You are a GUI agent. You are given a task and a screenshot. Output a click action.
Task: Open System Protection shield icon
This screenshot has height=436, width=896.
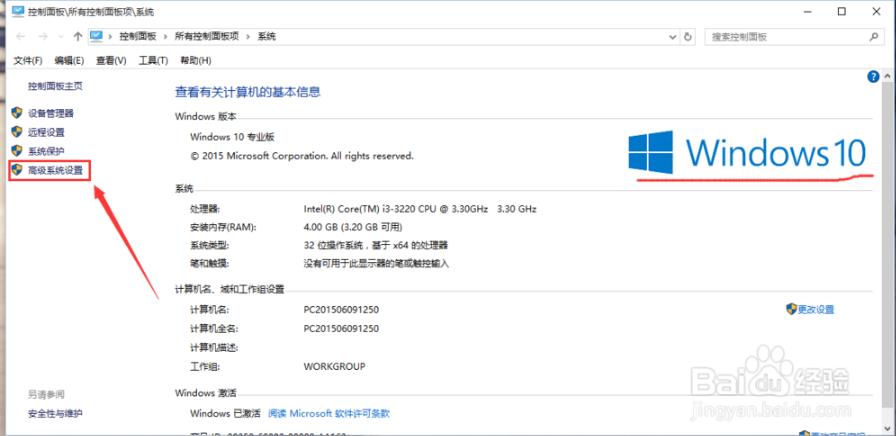click(16, 151)
